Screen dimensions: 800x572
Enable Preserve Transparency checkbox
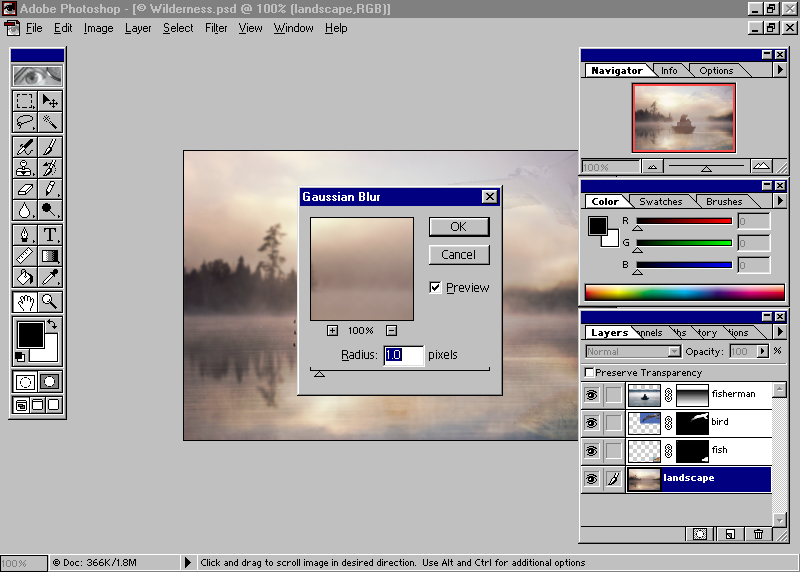pos(589,372)
